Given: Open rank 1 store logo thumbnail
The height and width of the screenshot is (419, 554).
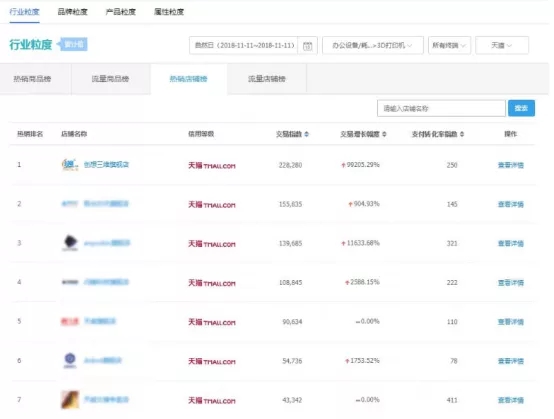Looking at the screenshot, I should (70, 164).
